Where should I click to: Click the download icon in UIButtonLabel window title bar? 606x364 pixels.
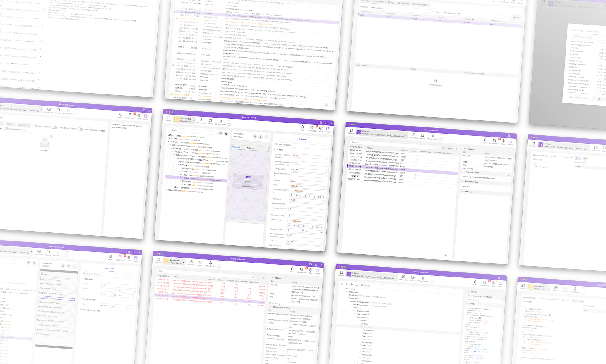326,123
